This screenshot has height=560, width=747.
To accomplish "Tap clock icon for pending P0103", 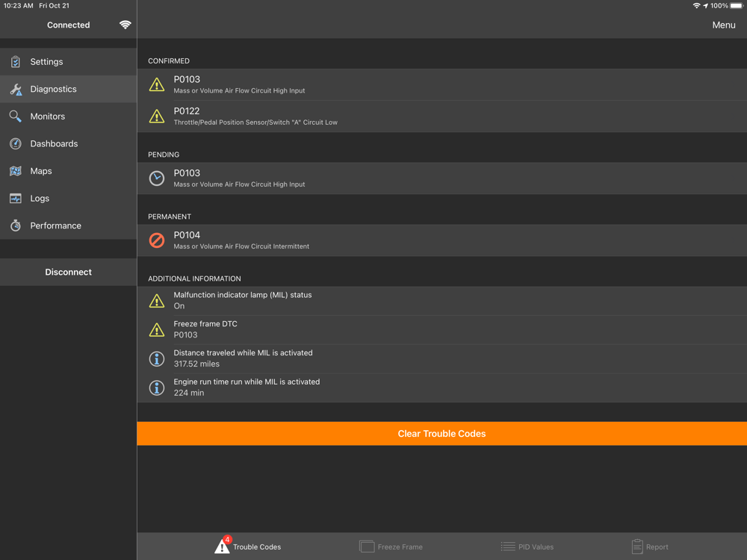I will coord(157,178).
